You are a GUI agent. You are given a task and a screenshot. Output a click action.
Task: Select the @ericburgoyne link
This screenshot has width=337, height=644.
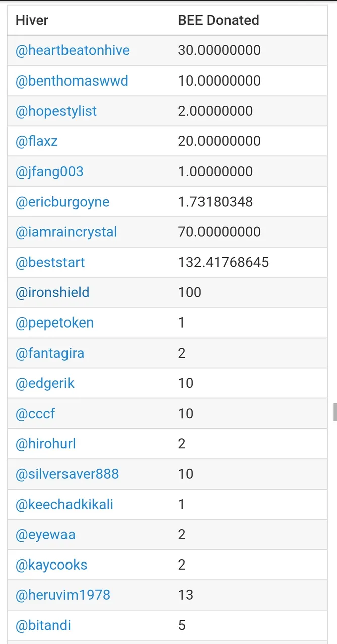click(x=62, y=202)
